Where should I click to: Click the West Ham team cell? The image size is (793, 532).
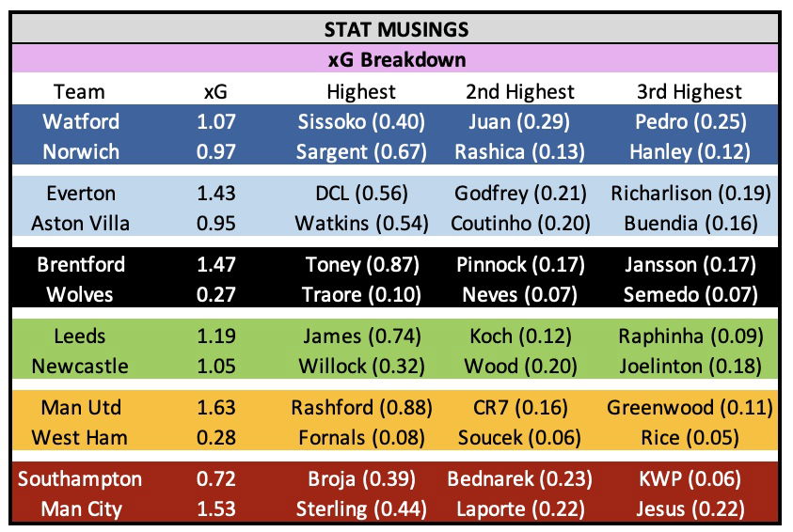tap(80, 438)
